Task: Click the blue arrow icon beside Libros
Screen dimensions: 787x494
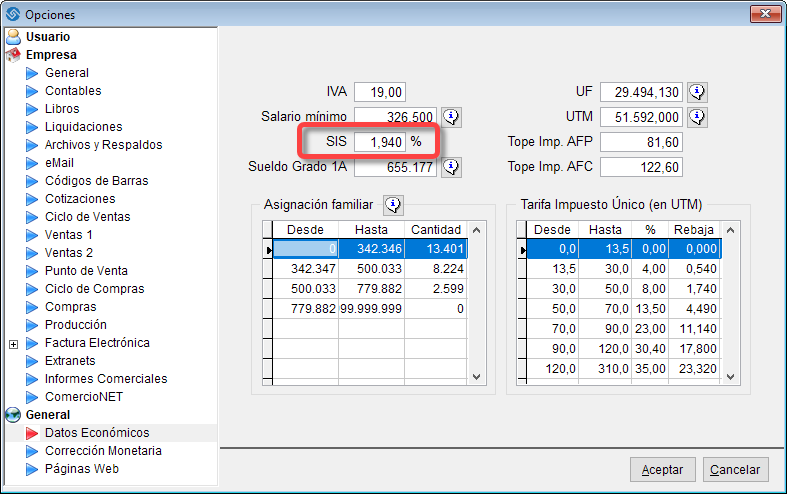Action: 32,109
